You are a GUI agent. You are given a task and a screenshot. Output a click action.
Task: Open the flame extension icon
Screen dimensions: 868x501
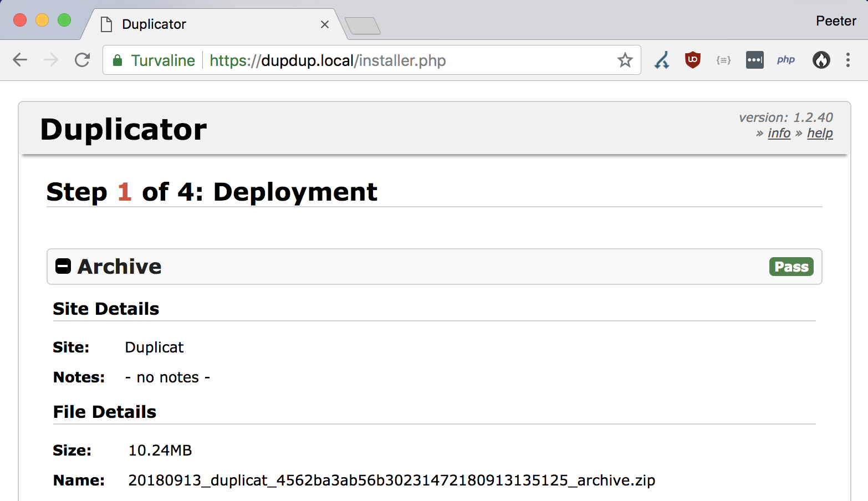(x=821, y=60)
